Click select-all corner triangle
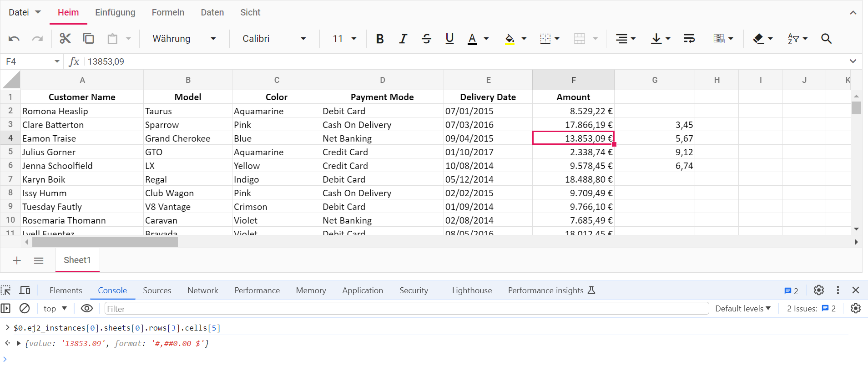Viewport: 868px width, 387px height. (x=11, y=80)
